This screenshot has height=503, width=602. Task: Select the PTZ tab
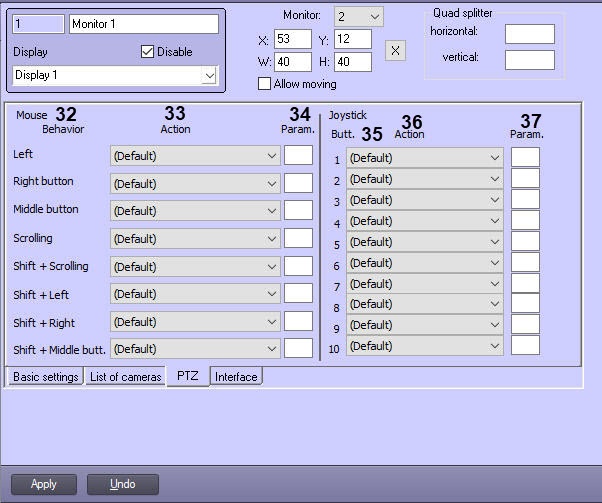(x=188, y=376)
